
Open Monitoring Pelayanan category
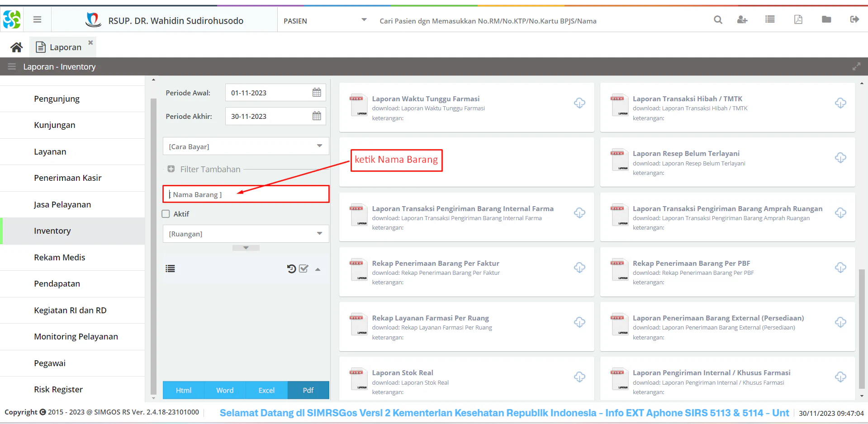tap(72, 336)
